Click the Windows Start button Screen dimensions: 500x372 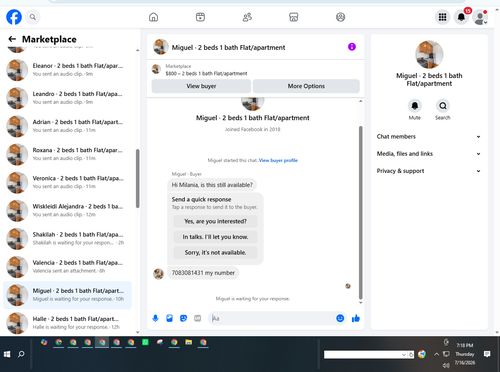tap(7, 354)
